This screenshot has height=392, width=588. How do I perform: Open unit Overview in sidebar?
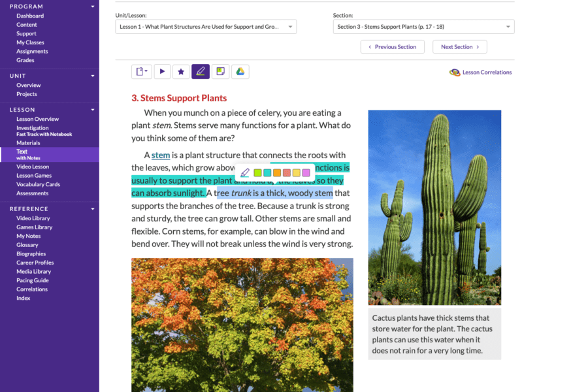click(x=29, y=85)
